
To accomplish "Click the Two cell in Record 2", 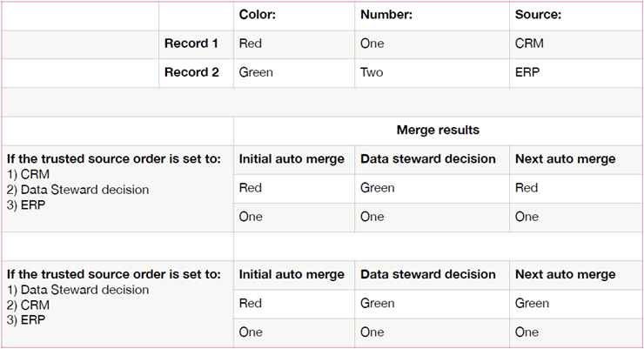I will pyautogui.click(x=372, y=72).
